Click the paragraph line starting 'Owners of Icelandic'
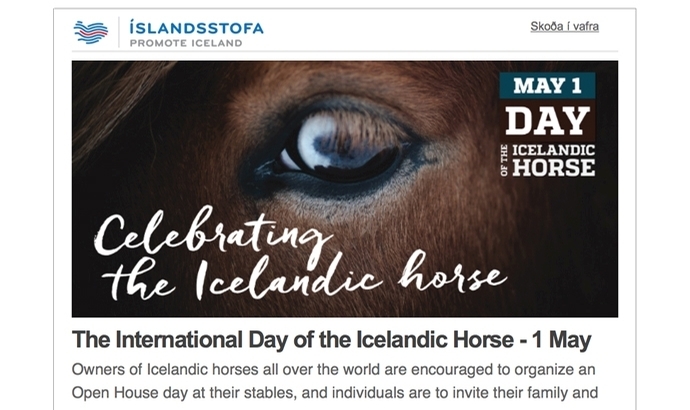690x410 pixels. click(334, 370)
